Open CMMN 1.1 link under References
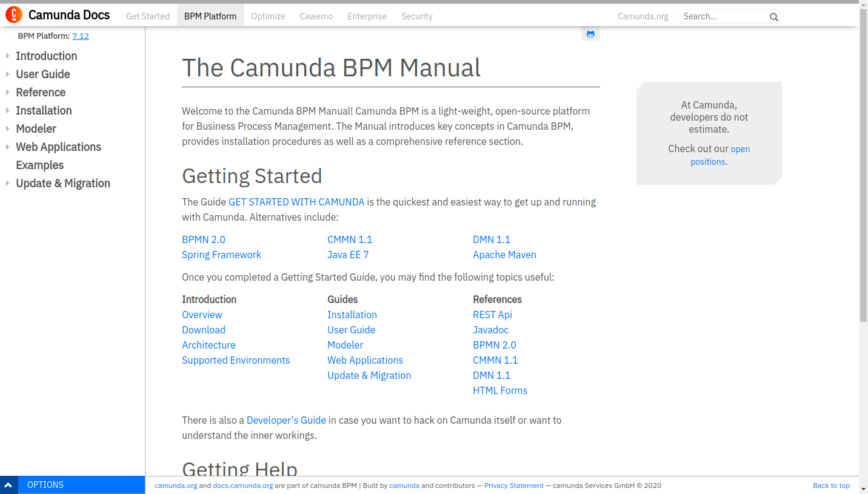Viewport: 868px width, 494px height. (495, 360)
